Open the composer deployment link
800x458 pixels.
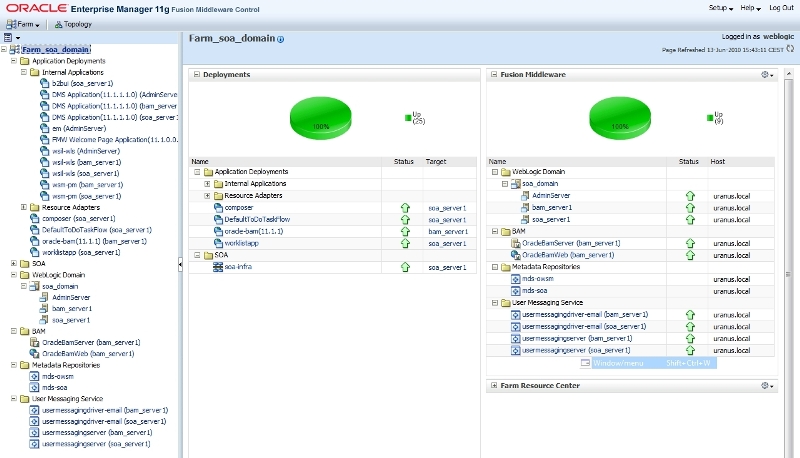pyautogui.click(x=239, y=208)
